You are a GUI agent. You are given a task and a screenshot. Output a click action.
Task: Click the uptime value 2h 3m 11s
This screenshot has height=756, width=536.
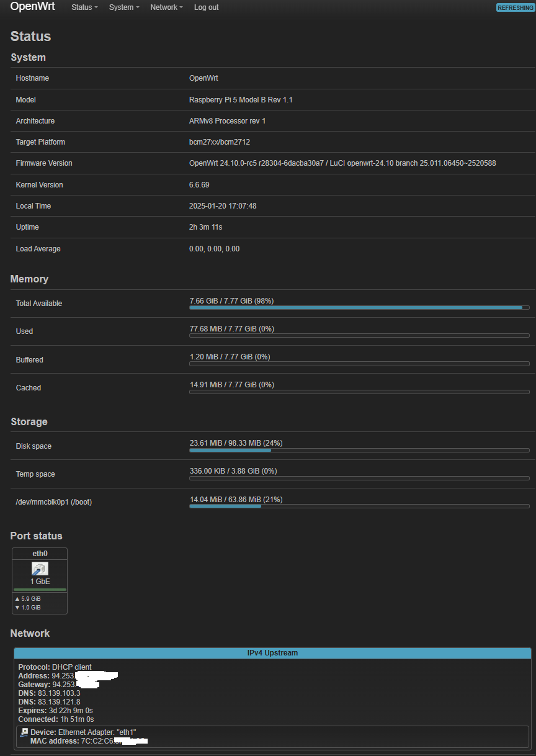coord(205,227)
